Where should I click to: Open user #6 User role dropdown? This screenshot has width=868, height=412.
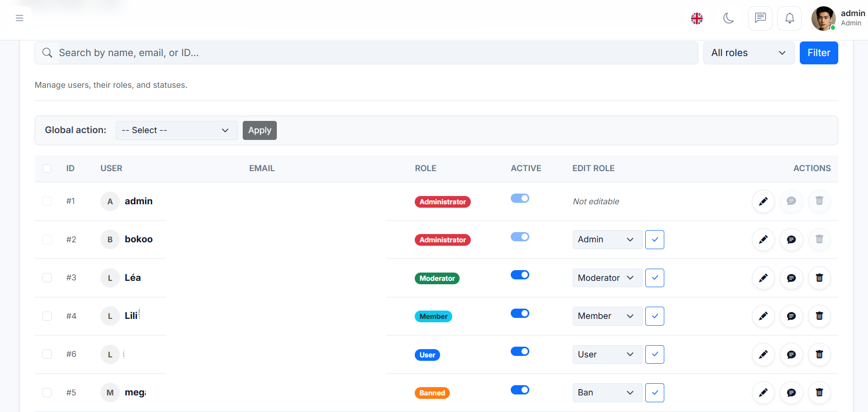(607, 354)
